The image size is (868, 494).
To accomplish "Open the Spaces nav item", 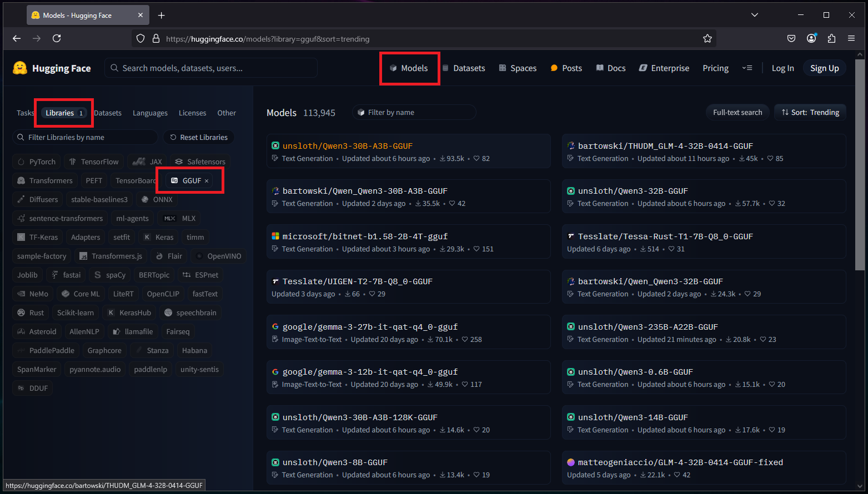I will (x=518, y=68).
